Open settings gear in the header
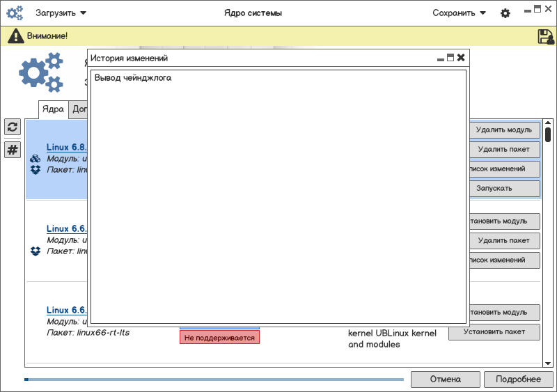557x392 pixels. click(x=505, y=13)
